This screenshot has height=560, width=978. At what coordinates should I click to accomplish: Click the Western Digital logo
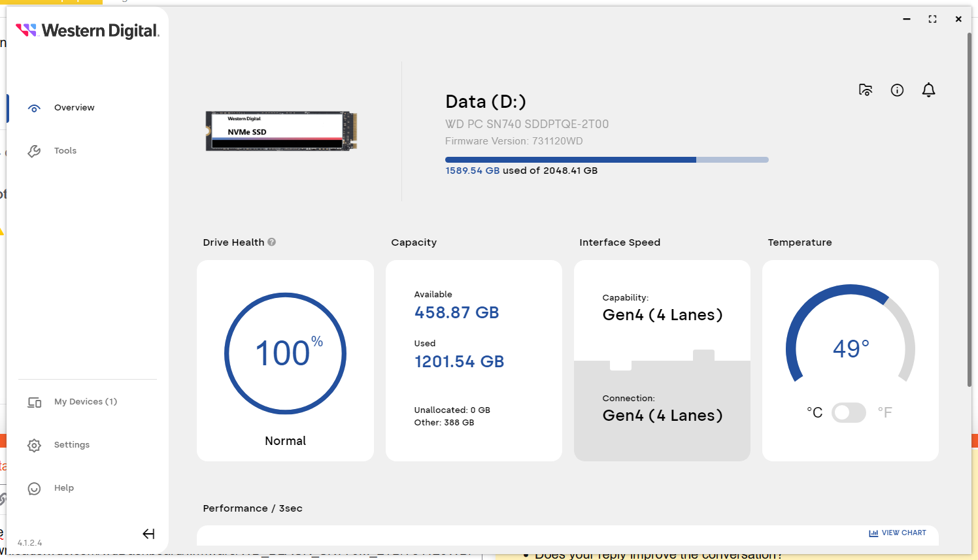pyautogui.click(x=88, y=31)
